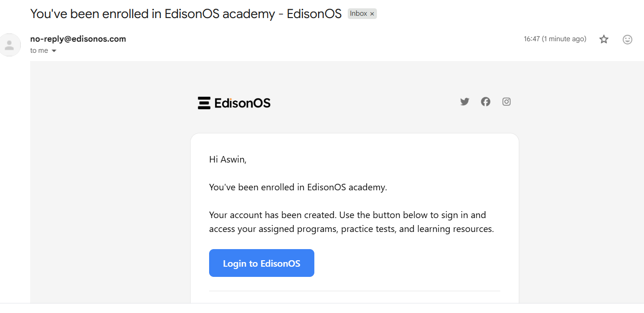Image resolution: width=644 pixels, height=313 pixels.
Task: Click the no-reply@edisonos.com sender name
Action: click(x=78, y=39)
